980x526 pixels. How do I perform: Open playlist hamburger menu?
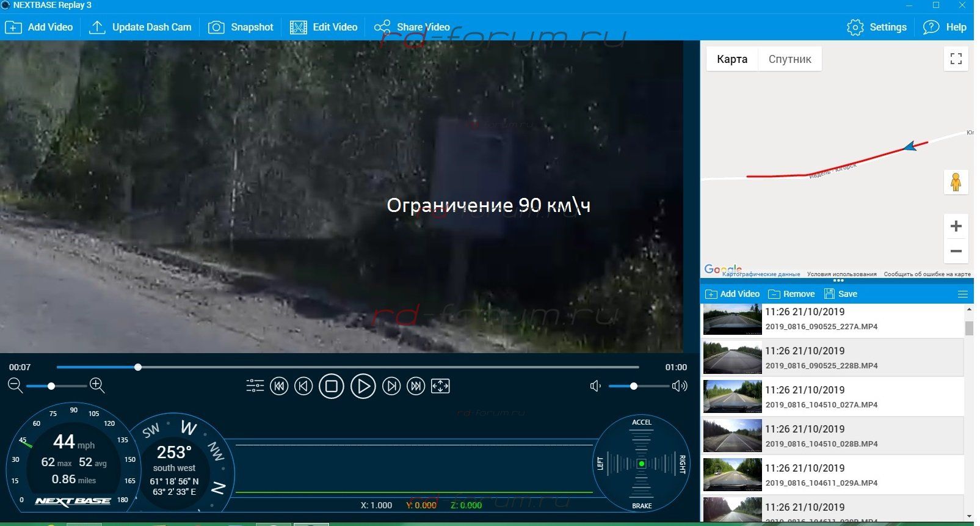(x=963, y=294)
